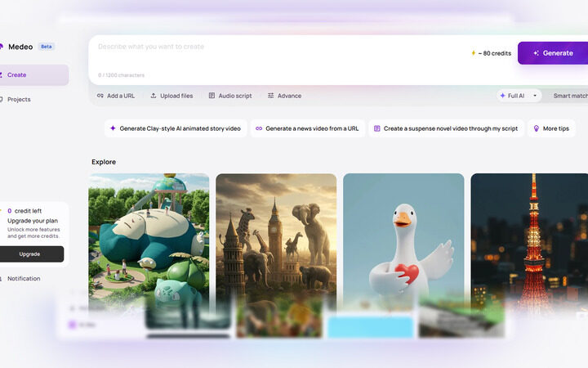This screenshot has height=368, width=588.
Task: Click the upload arrow icon for Upload files
Action: pyautogui.click(x=154, y=96)
